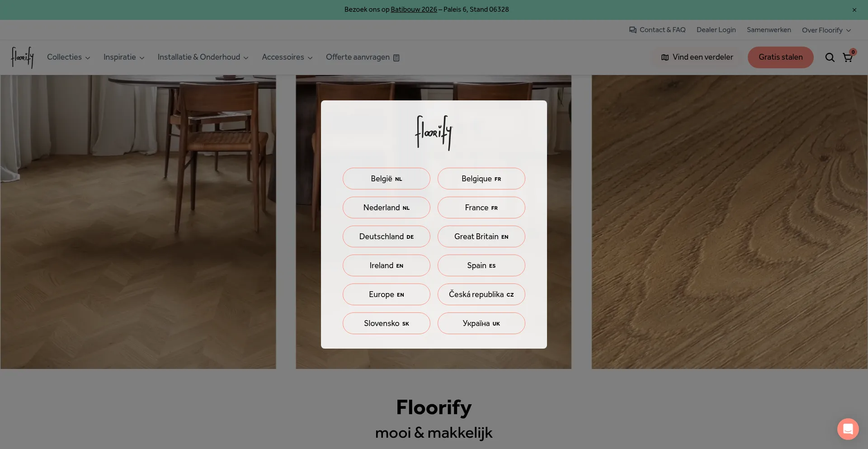Open the Inspiratie menu item

click(x=123, y=57)
